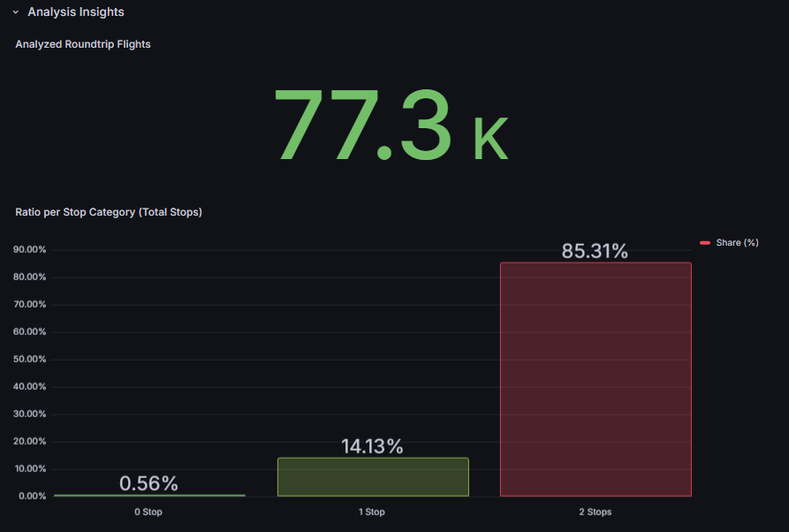This screenshot has width=789, height=532.
Task: Click the red Share (%) legend color swatch
Action: [x=705, y=242]
